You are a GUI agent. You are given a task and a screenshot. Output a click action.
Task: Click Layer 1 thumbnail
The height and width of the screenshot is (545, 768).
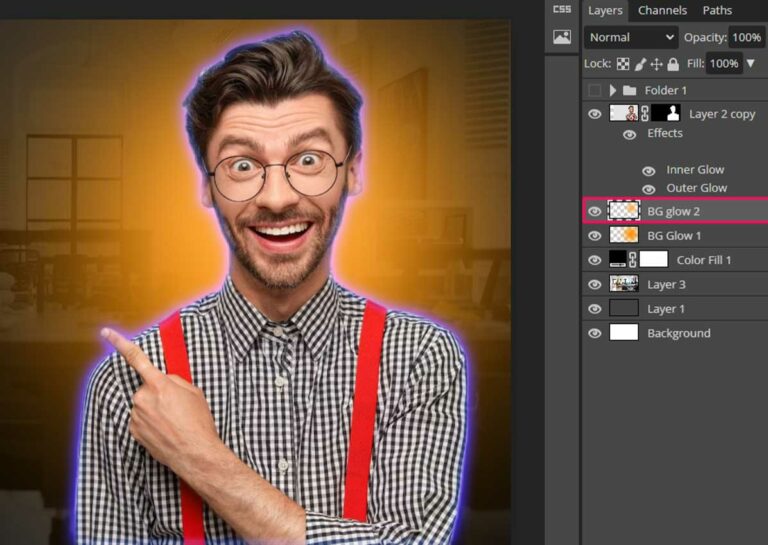[x=624, y=308]
